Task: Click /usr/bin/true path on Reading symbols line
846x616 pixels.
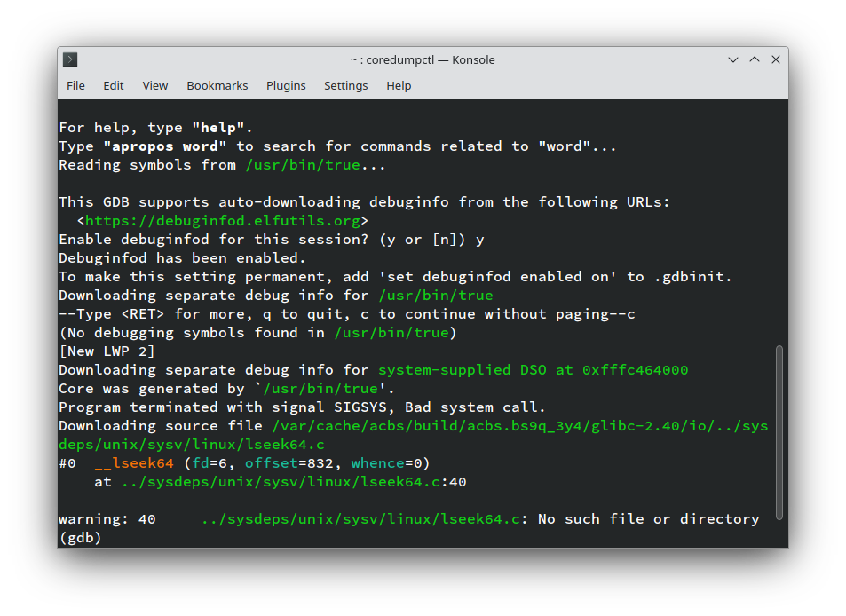Action: click(302, 165)
